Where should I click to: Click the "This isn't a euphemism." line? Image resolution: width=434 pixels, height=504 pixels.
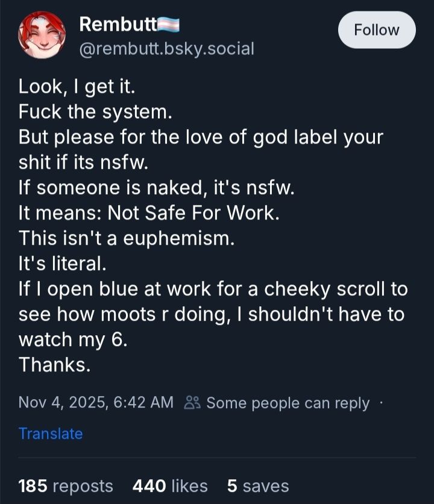(125, 238)
